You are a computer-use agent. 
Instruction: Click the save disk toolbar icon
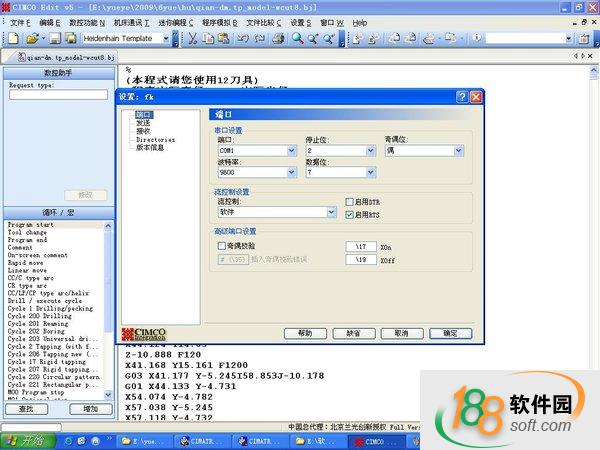(55, 38)
